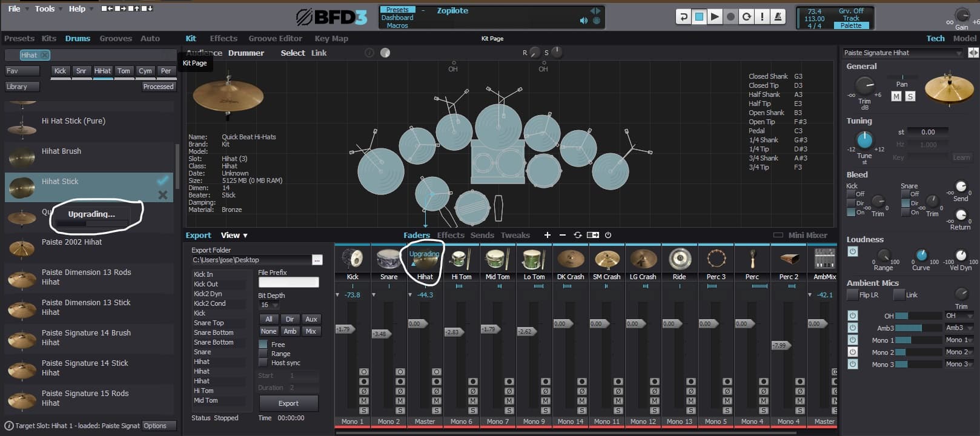The image size is (980, 436).
Task: Expand the Hihat channel arrow beside -44.3
Action: 410,295
